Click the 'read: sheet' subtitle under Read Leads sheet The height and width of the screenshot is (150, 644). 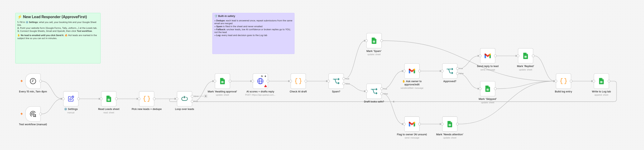pyautogui.click(x=109, y=112)
